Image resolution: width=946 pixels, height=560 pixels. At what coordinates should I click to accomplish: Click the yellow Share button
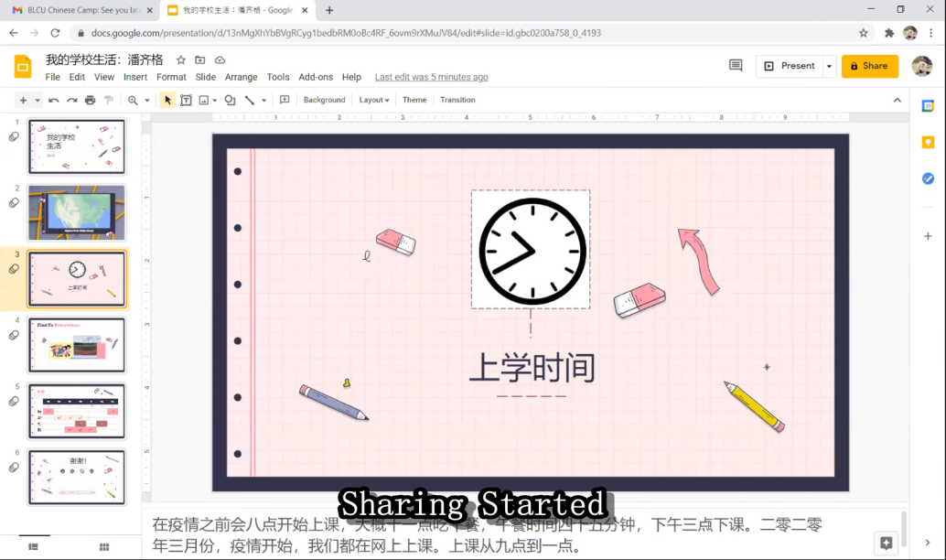869,66
